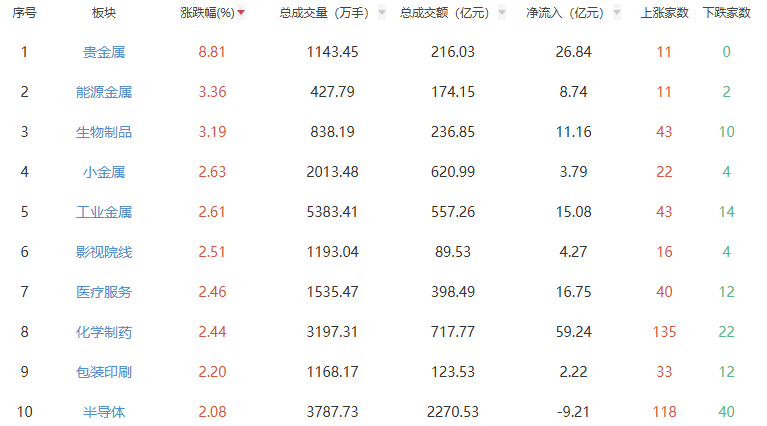Open the 生物制品 sector link
Viewport: 767px width, 426px height.
pos(104,132)
